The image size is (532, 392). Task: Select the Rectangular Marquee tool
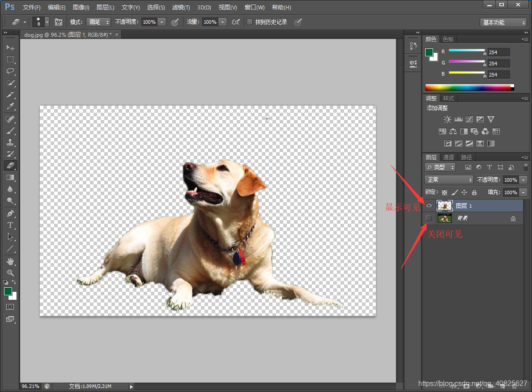(10, 60)
